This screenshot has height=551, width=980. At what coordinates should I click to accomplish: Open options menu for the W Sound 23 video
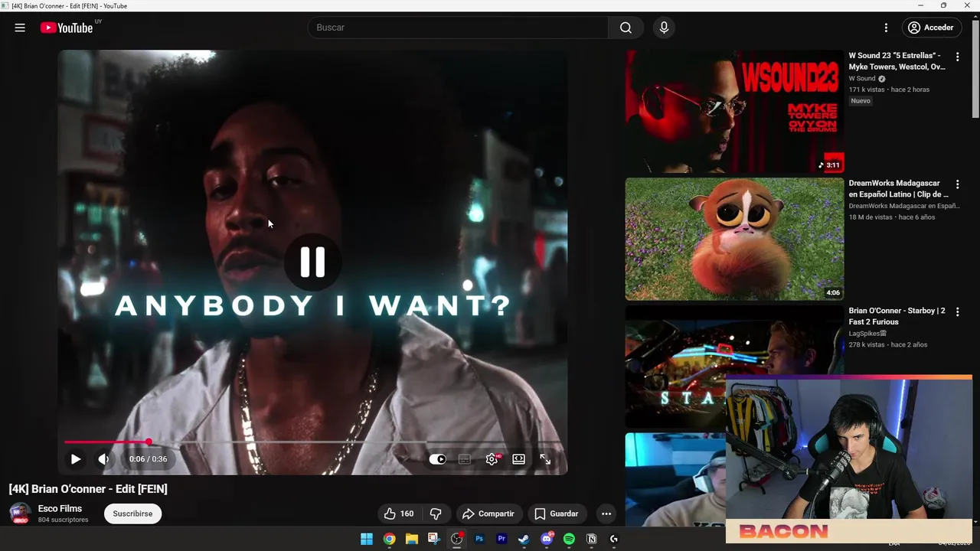[x=957, y=57]
